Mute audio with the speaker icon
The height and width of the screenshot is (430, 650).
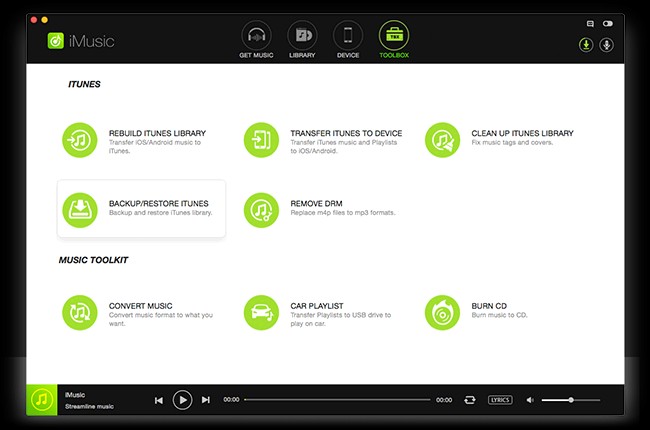click(530, 400)
